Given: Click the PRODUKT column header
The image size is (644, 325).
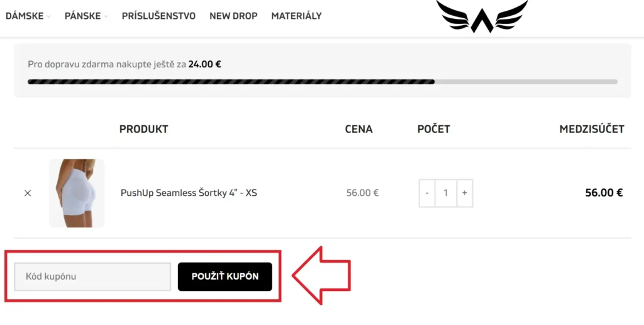Looking at the screenshot, I should point(143,129).
